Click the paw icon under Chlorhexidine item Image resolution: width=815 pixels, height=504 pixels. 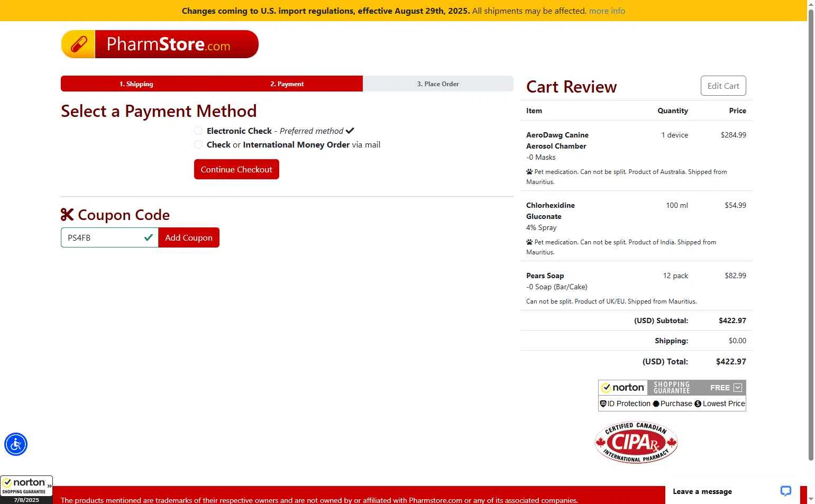(x=529, y=242)
